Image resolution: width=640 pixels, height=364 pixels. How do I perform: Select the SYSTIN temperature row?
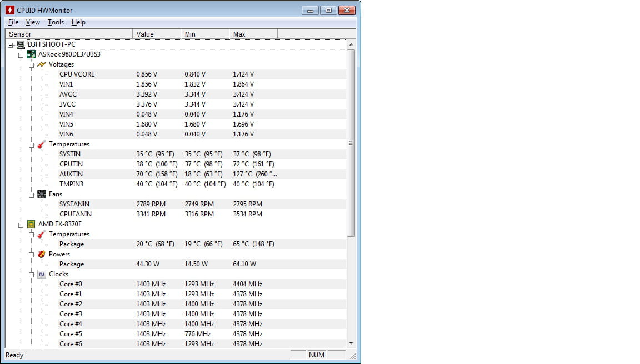[x=202, y=154]
